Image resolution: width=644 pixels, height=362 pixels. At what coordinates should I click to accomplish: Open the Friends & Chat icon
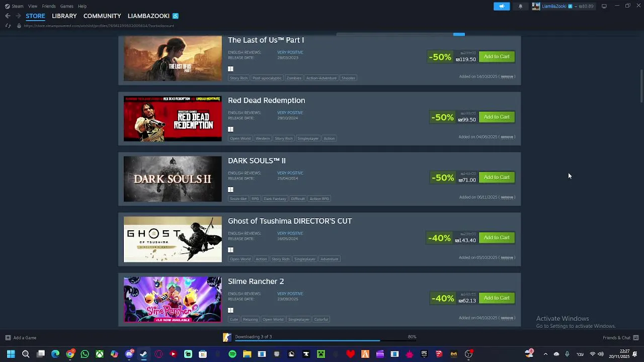coord(636,338)
